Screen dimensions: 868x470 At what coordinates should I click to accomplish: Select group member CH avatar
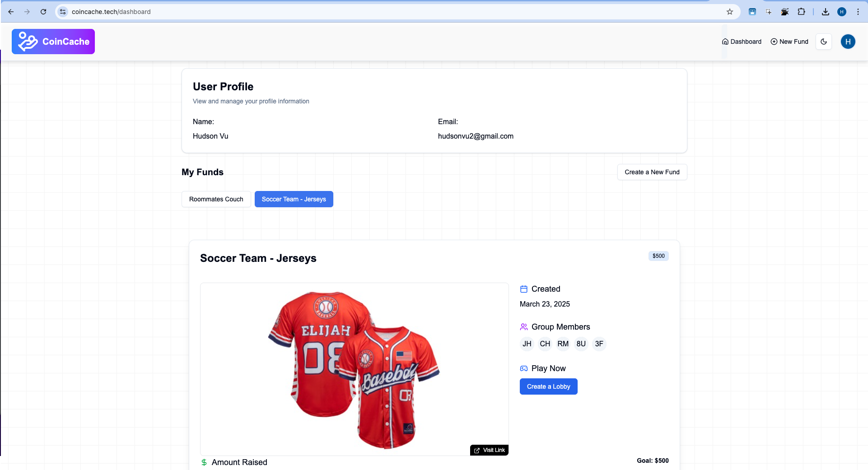(545, 344)
